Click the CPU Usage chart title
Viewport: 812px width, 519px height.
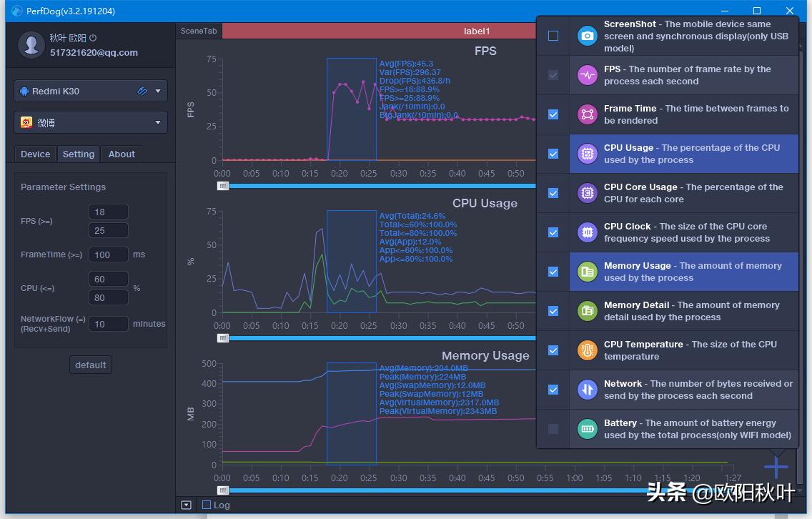tap(485, 203)
